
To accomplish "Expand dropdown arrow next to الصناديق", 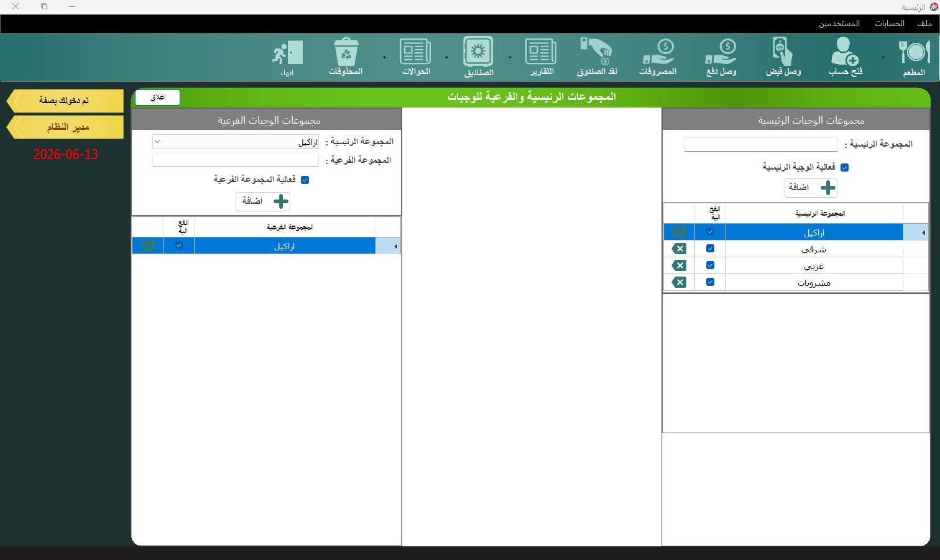I will [446, 57].
